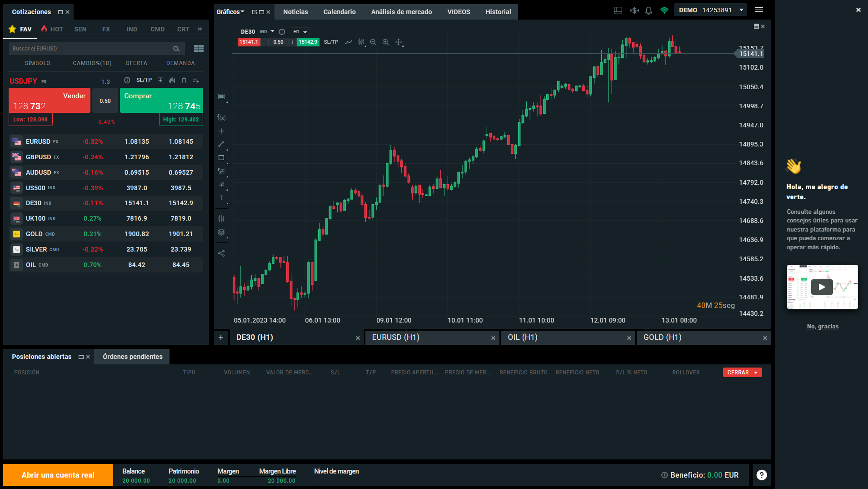Click the green Comprar button at 128.745
The width and height of the screenshot is (868, 489).
(x=161, y=100)
